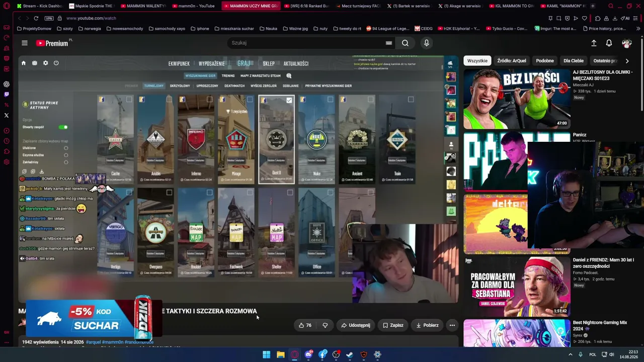Open the #arquel hashtag link
644x362 pixels.
pyautogui.click(x=93, y=342)
